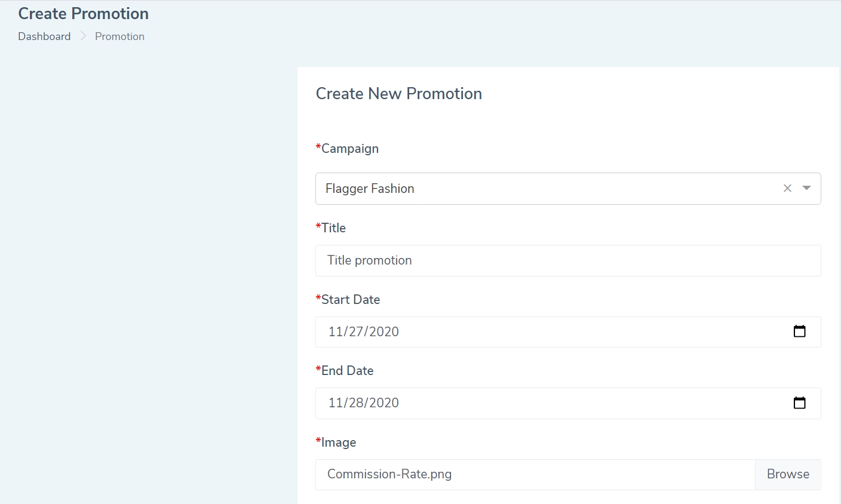Select day 27 in Start Date field

[357, 332]
